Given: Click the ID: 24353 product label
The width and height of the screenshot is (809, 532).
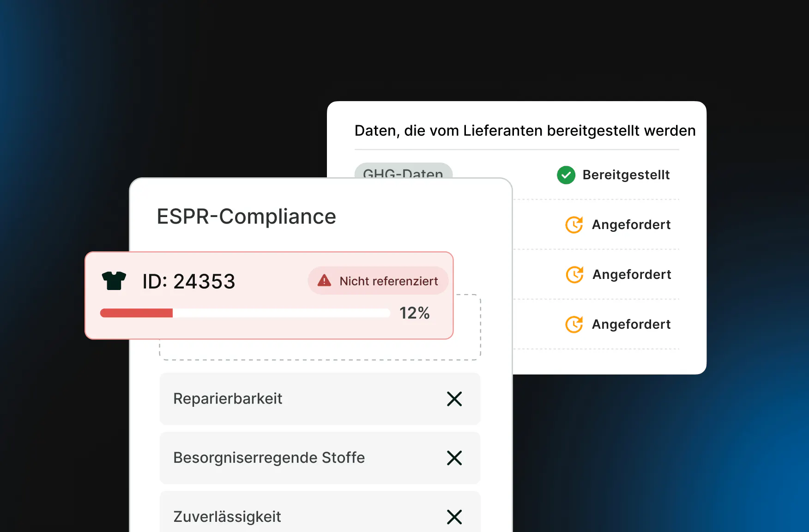Looking at the screenshot, I should pyautogui.click(x=188, y=281).
